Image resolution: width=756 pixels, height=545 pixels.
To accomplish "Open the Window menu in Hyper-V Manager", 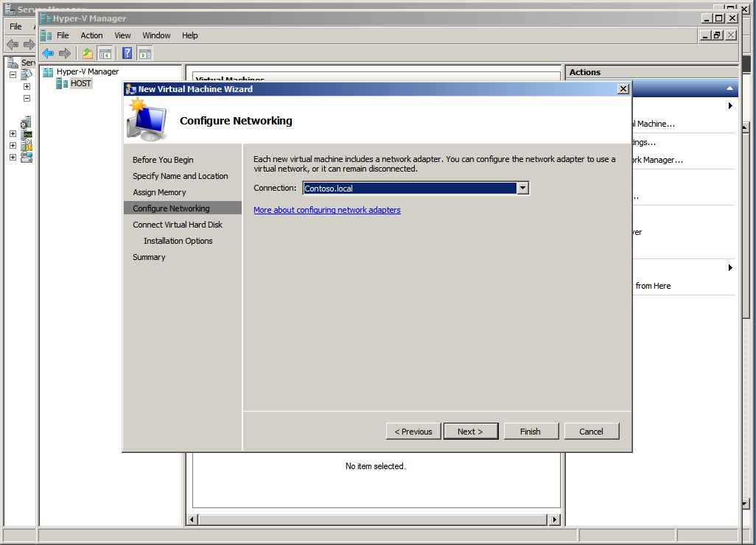I will pos(156,35).
